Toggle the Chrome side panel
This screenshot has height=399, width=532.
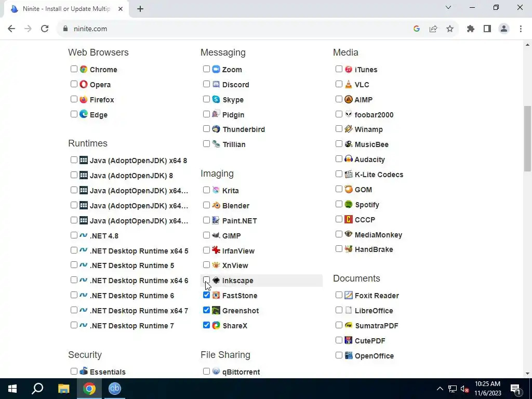(487, 29)
